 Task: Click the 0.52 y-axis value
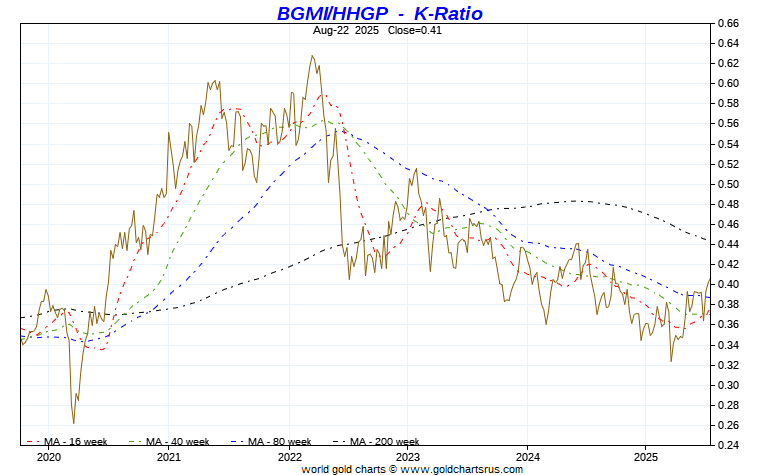pos(728,164)
